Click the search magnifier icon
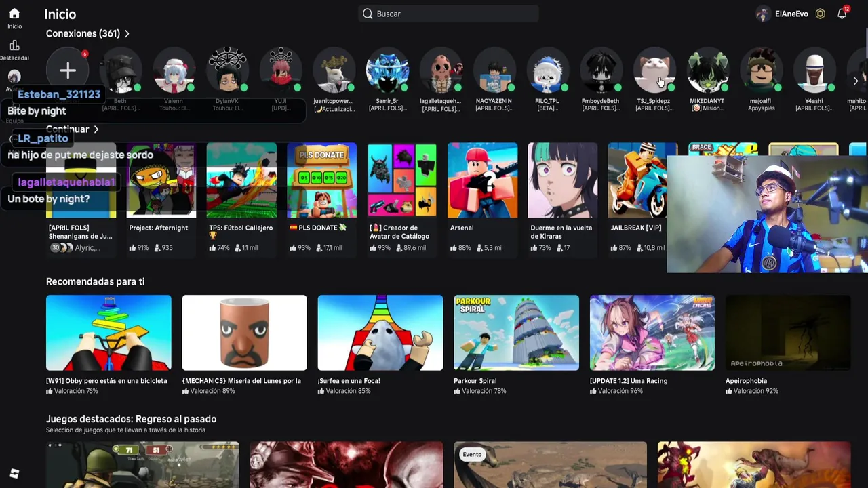 [368, 14]
